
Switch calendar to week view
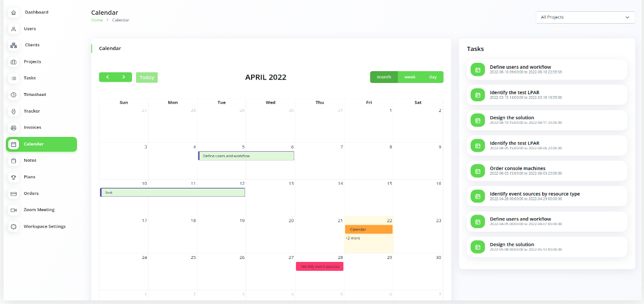pyautogui.click(x=410, y=77)
